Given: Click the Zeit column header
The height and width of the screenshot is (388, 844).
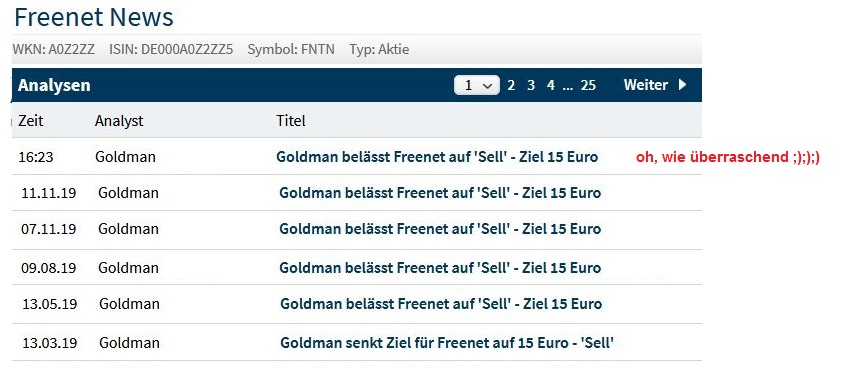Looking at the screenshot, I should [31, 121].
